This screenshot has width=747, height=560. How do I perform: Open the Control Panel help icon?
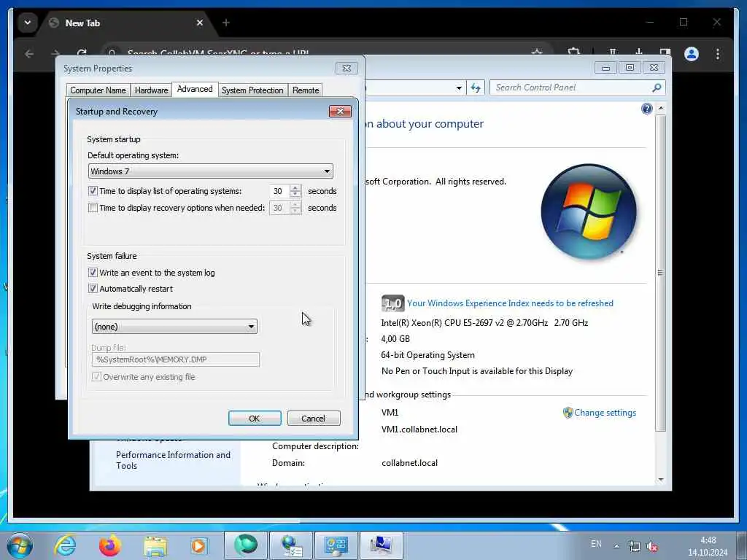646,109
